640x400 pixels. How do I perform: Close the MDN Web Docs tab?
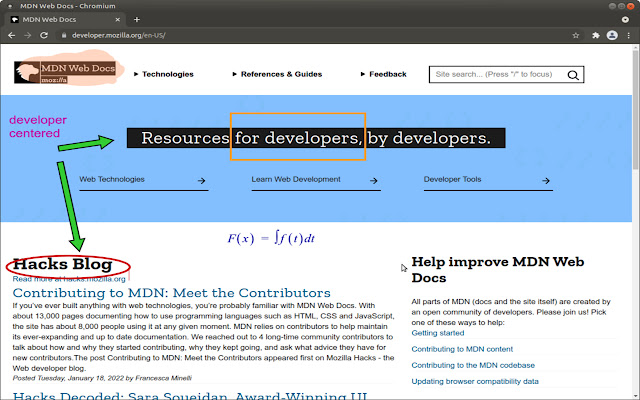coord(118,20)
